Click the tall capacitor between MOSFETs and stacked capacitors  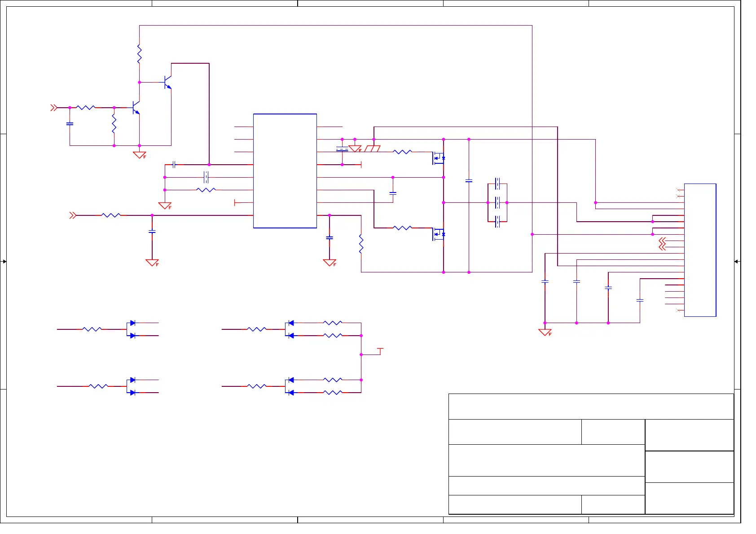tap(469, 181)
